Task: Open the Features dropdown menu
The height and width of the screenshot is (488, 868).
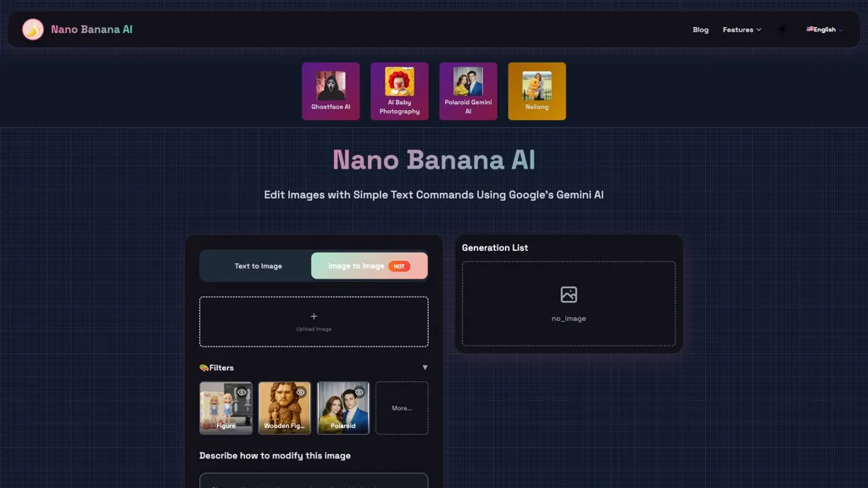Action: [x=742, y=30]
